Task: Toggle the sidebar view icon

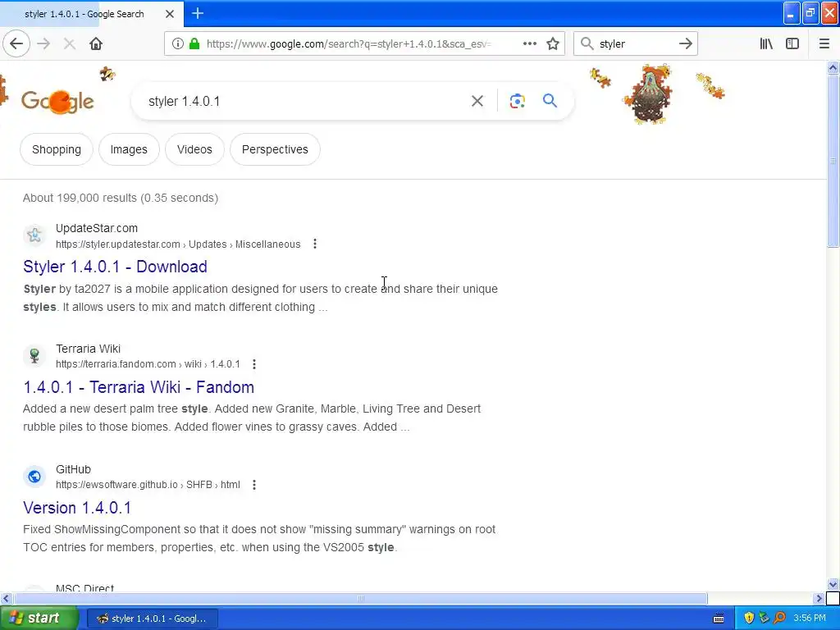Action: tap(792, 44)
